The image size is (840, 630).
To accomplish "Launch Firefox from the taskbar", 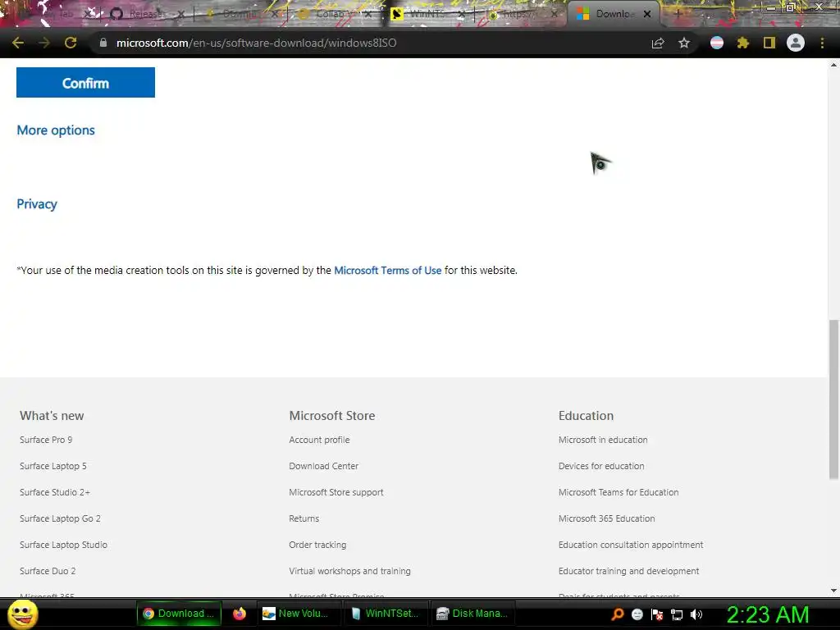I will (239, 614).
